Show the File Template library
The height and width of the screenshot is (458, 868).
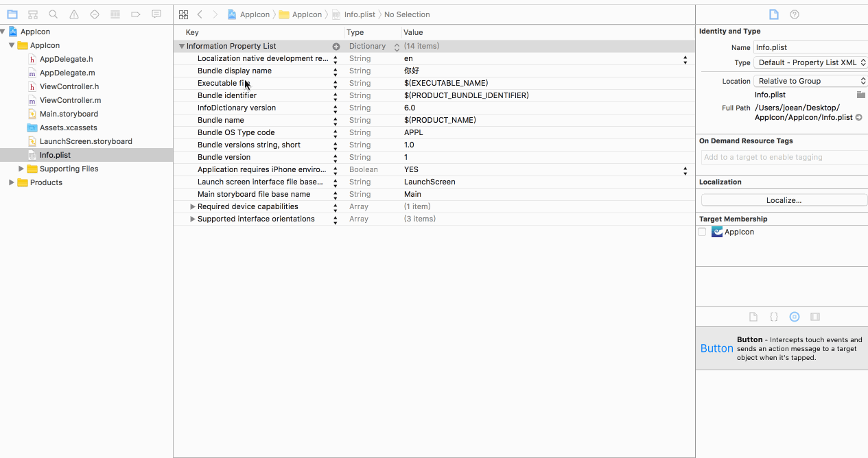(753, 317)
